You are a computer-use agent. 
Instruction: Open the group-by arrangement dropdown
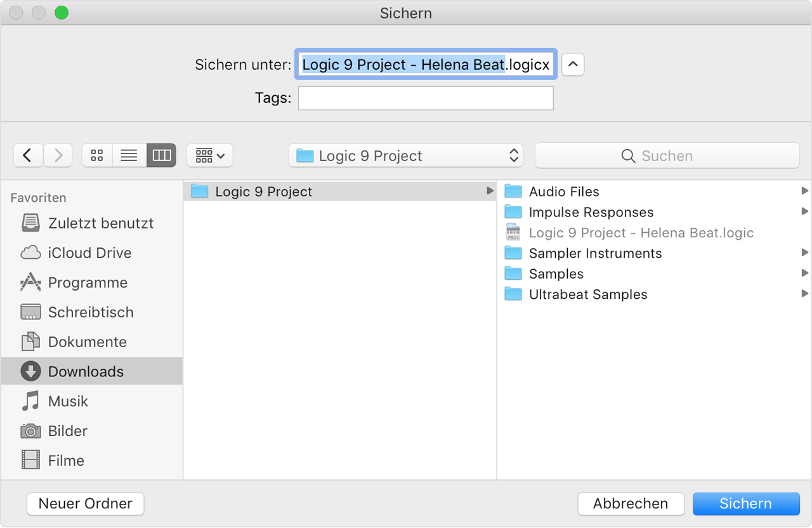tap(210, 155)
